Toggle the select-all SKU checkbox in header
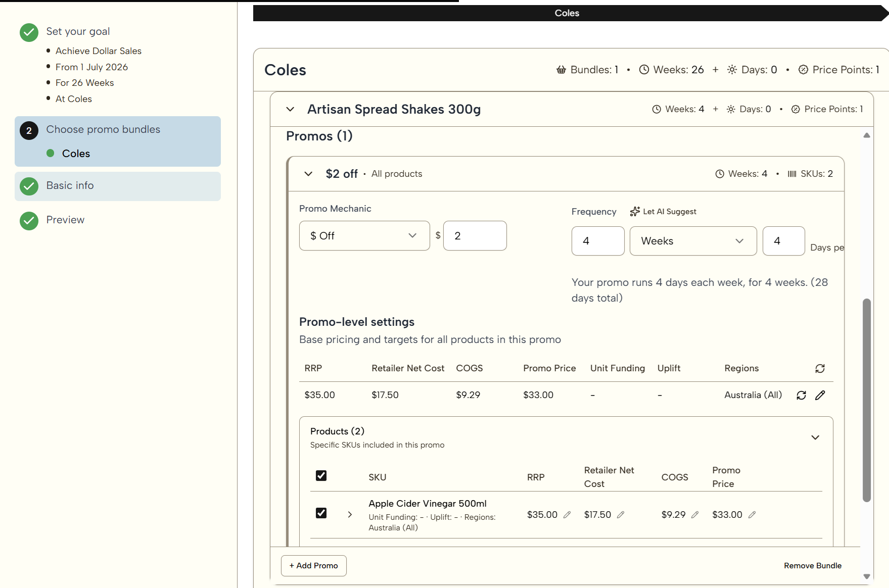Viewport: 889px width, 588px height. (321, 475)
